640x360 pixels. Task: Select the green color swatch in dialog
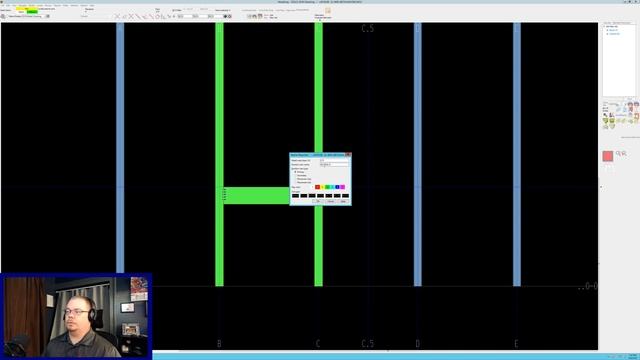click(327, 187)
